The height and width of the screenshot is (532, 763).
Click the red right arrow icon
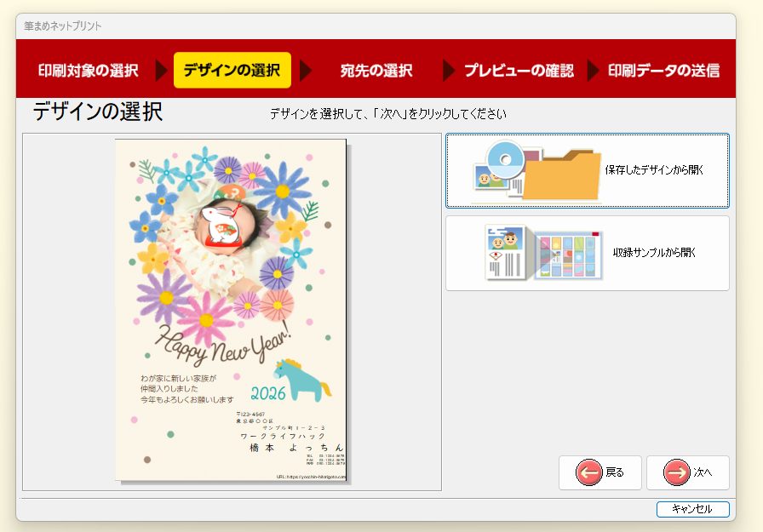point(676,472)
